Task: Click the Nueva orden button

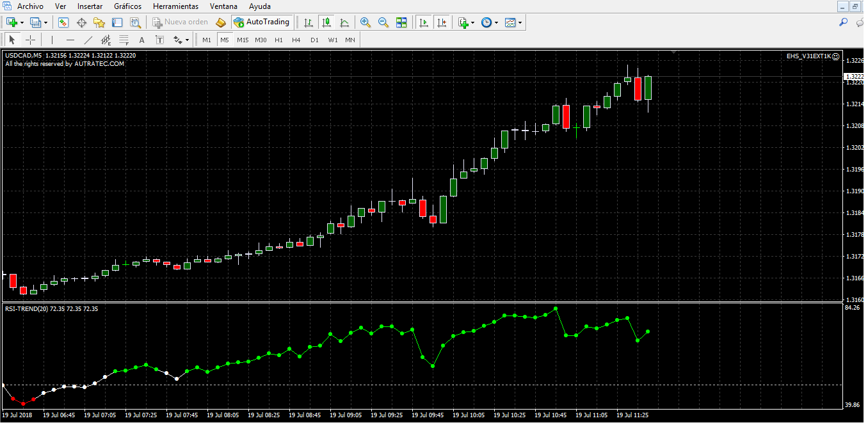Action: coord(181,22)
